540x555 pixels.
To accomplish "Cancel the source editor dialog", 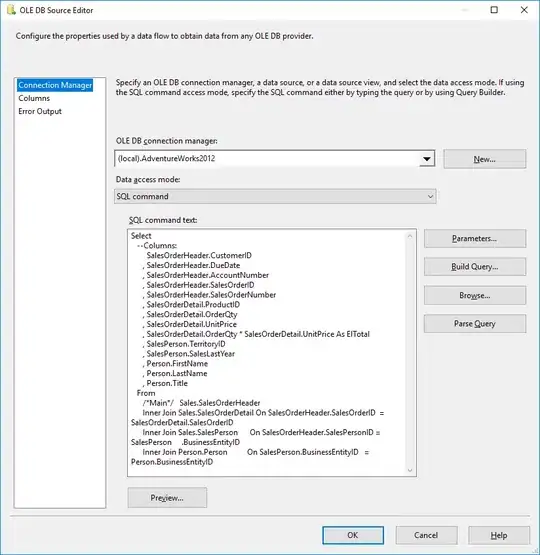I will tap(426, 535).
